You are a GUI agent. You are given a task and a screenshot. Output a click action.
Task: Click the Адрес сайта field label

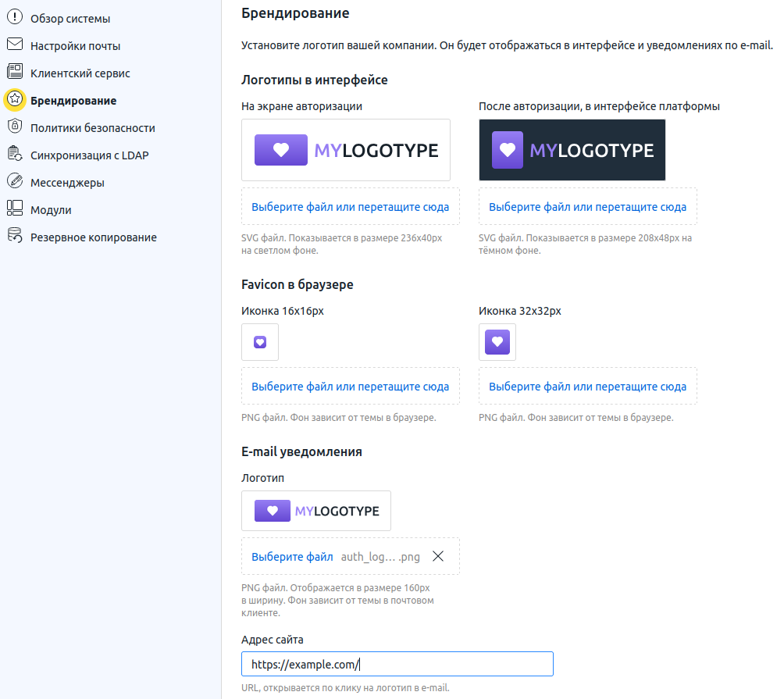[x=272, y=640]
